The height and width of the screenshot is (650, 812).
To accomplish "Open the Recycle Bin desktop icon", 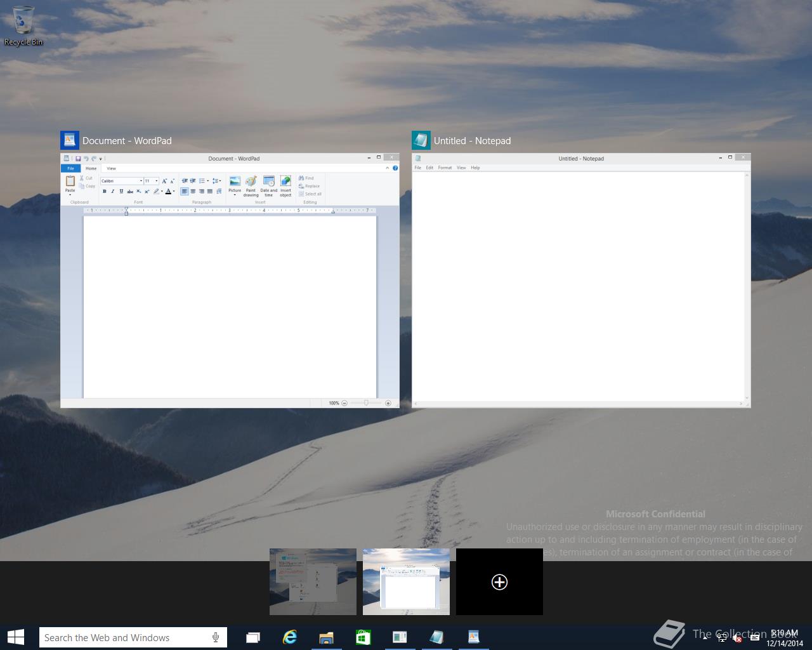I will [x=23, y=25].
